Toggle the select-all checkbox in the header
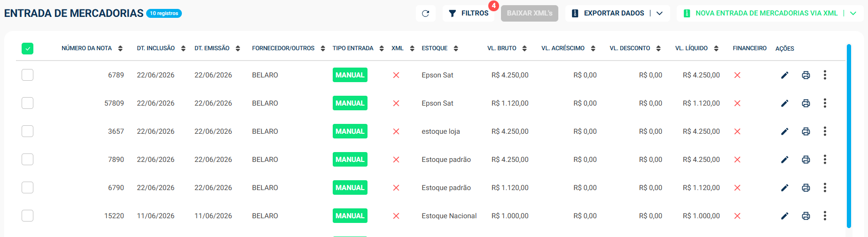Viewport: 868px width, 237px height. point(28,48)
